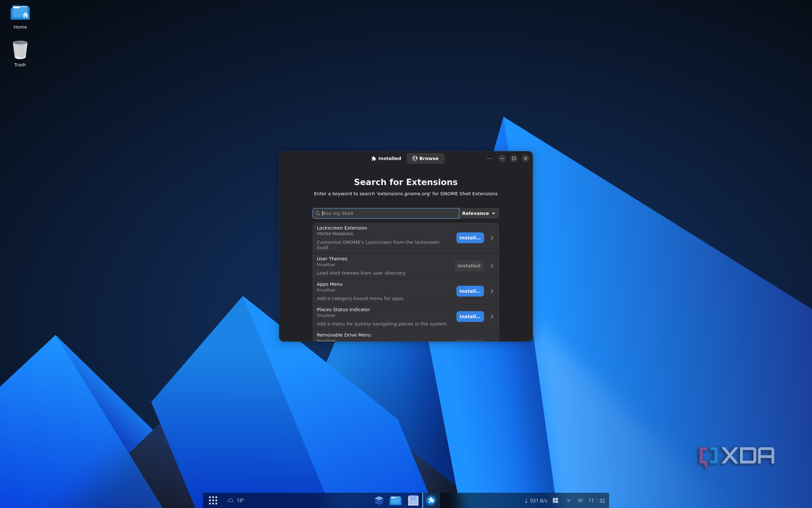812x508 pixels.
Task: Click the Installed button for User Themes
Action: [469, 265]
